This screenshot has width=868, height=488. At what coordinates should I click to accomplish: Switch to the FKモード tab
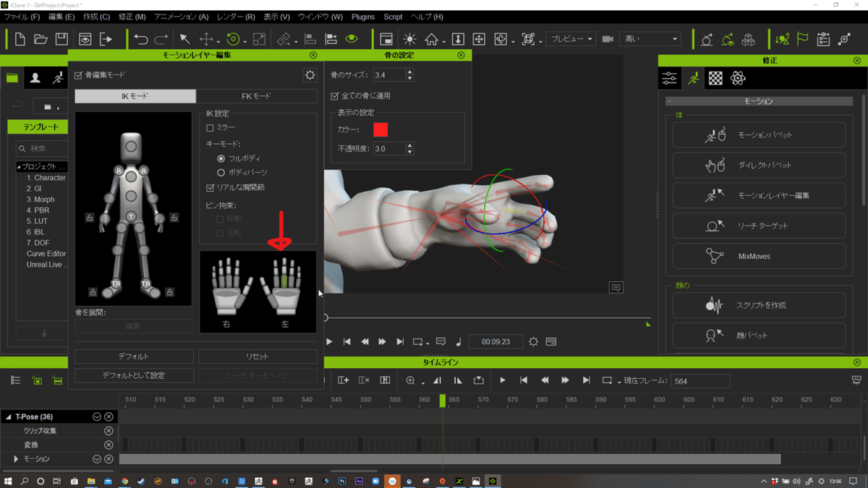(x=256, y=95)
